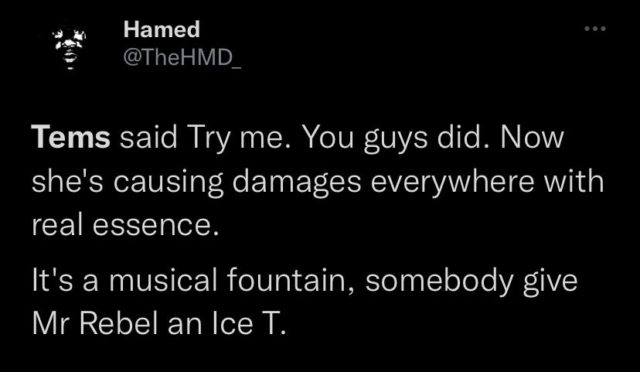Click the word 'everywhere' in the tweet
Screen dimensions: 640x372
coord(452,182)
